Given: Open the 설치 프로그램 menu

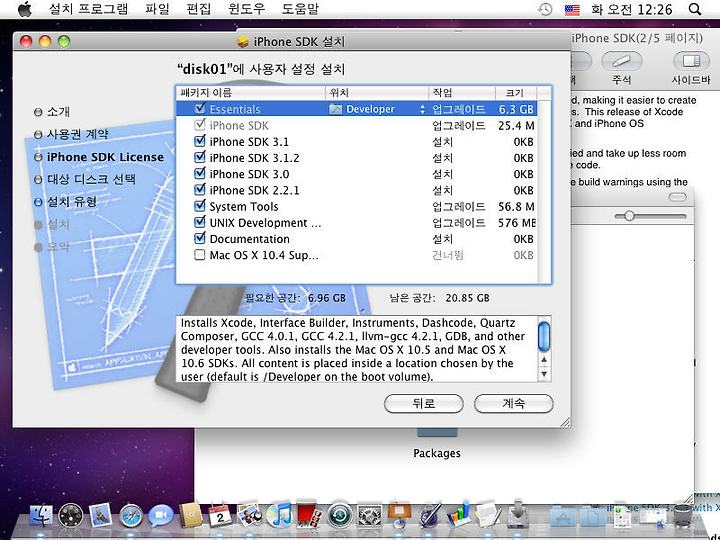Looking at the screenshot, I should tap(89, 9).
